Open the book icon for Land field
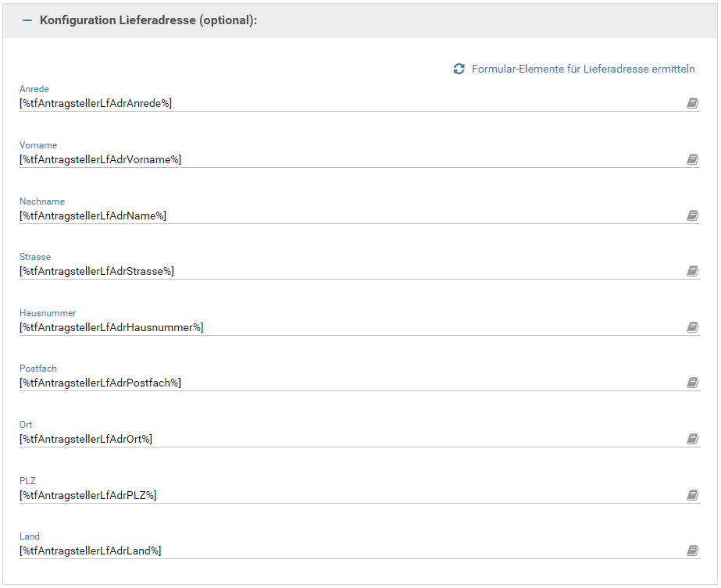Screen dimensions: 721x588 tap(692, 551)
